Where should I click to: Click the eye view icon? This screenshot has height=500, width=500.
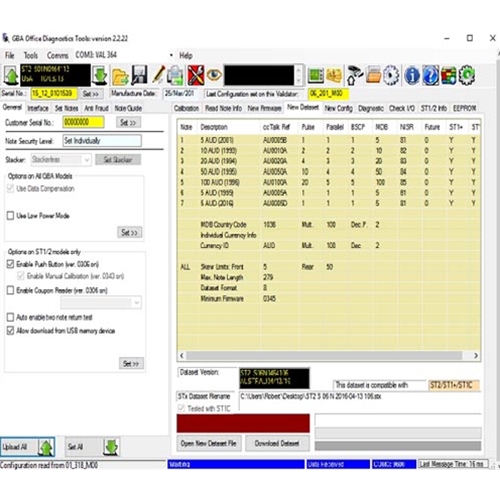coord(214,75)
